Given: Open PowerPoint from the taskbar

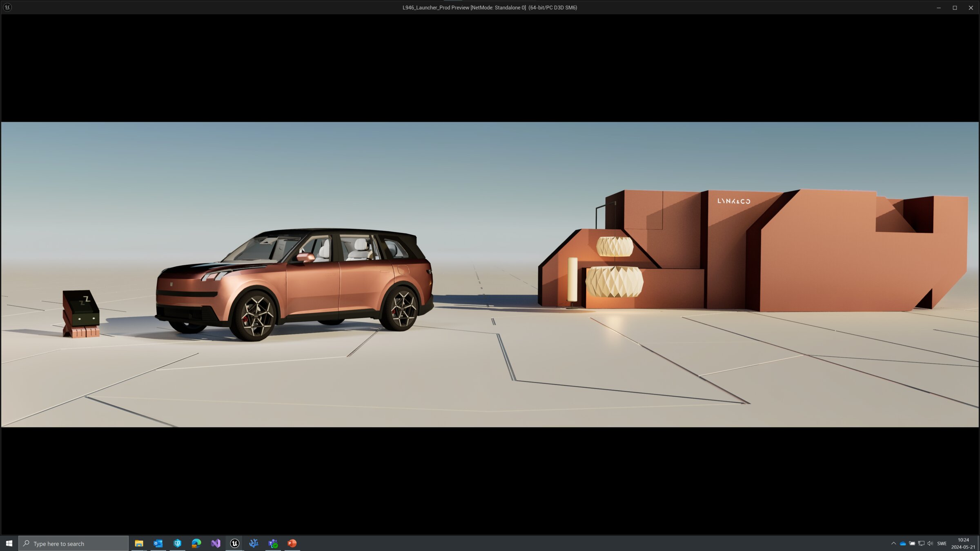Looking at the screenshot, I should tap(292, 543).
